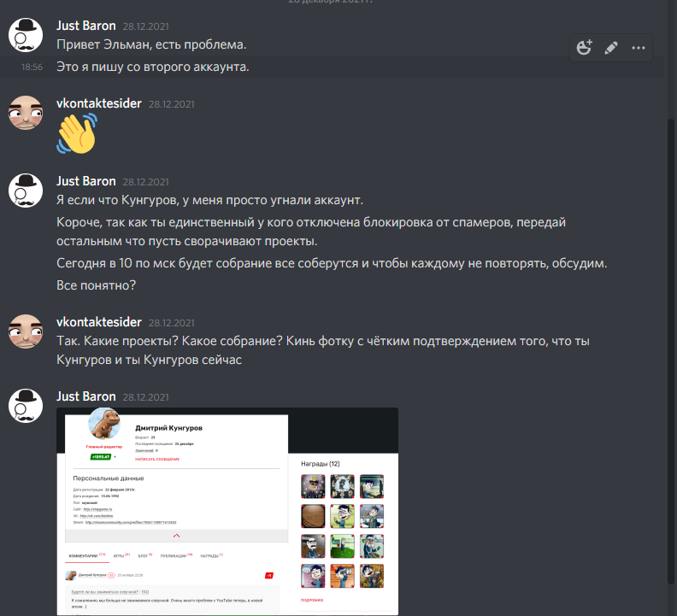The height and width of the screenshot is (616, 677).
Task: Click vkontaktesider username above 'Так. Какие проекты?'
Action: [99, 322]
